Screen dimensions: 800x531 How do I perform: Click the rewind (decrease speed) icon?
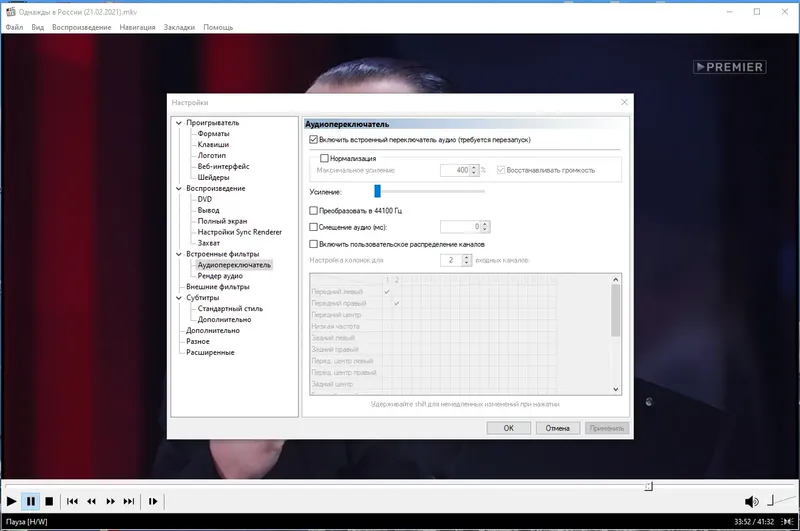pyautogui.click(x=91, y=501)
